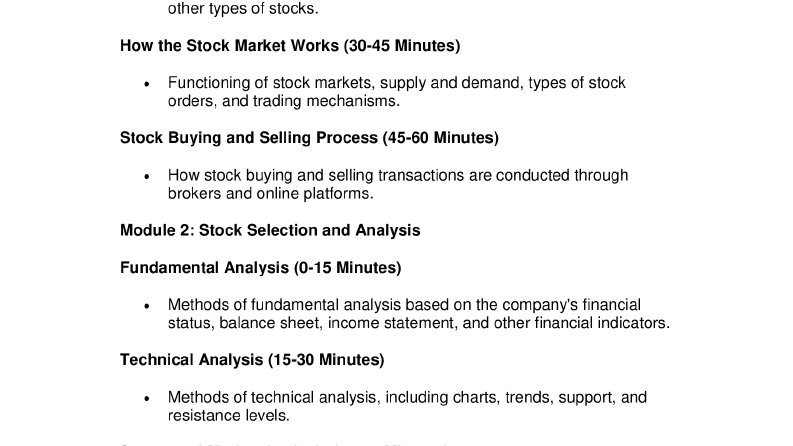Select the 'Technical Analysis (15-30 Minutes)' heading
The image size is (793, 446).
coord(252,360)
